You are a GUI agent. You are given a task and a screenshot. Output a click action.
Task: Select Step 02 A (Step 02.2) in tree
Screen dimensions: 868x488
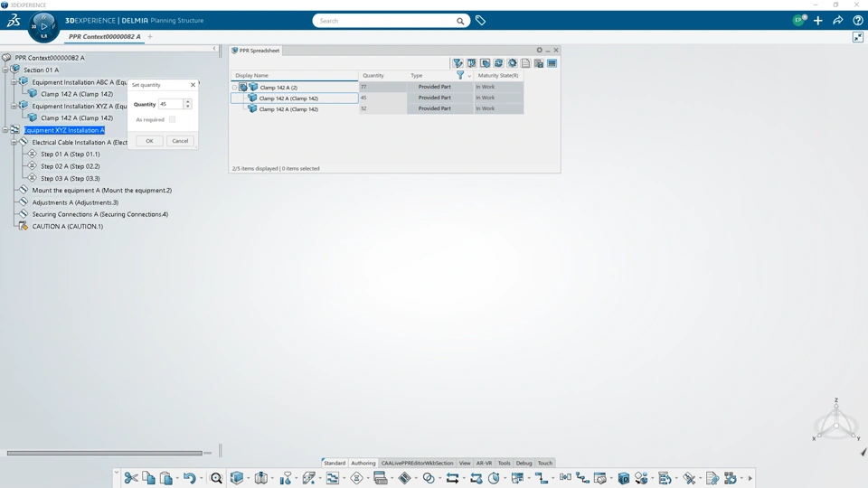[x=71, y=166]
